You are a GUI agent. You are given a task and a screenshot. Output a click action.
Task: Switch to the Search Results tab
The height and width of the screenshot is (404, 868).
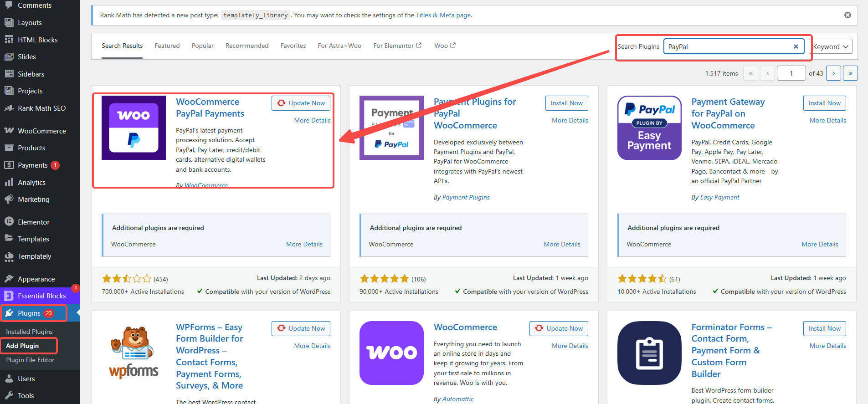pyautogui.click(x=122, y=46)
